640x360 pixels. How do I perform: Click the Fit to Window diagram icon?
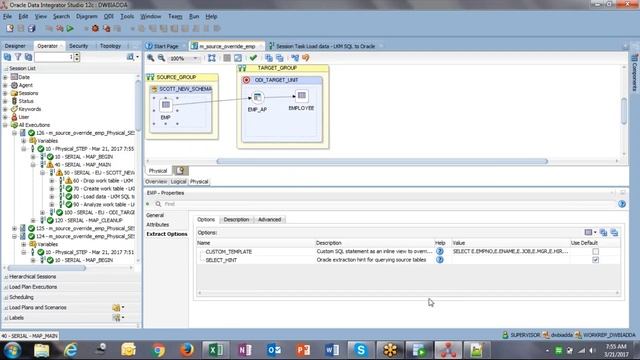pyautogui.click(x=212, y=58)
